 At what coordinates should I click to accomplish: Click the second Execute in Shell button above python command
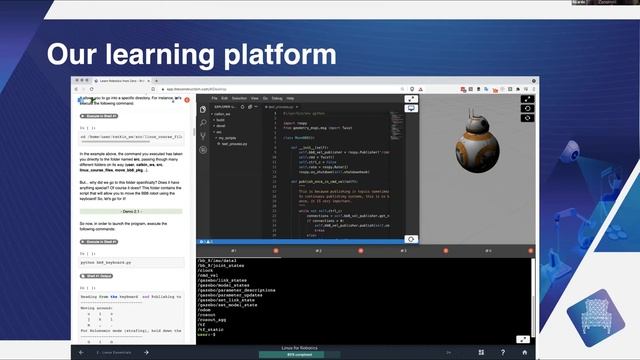coord(99,242)
